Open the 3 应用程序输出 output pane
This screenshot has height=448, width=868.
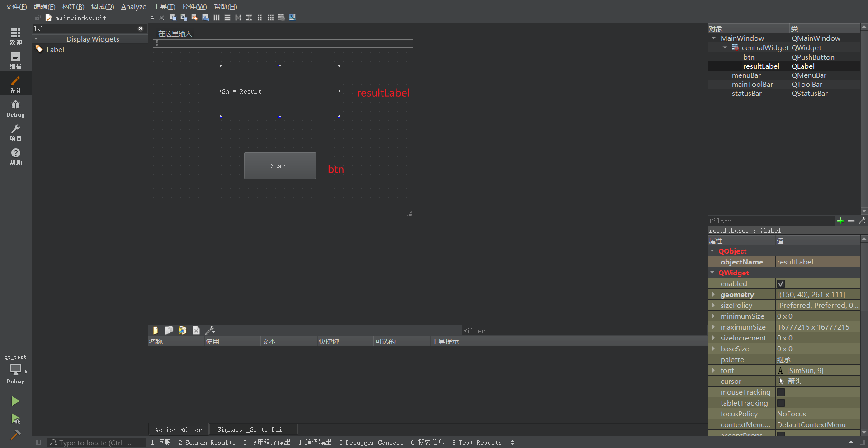click(x=267, y=443)
